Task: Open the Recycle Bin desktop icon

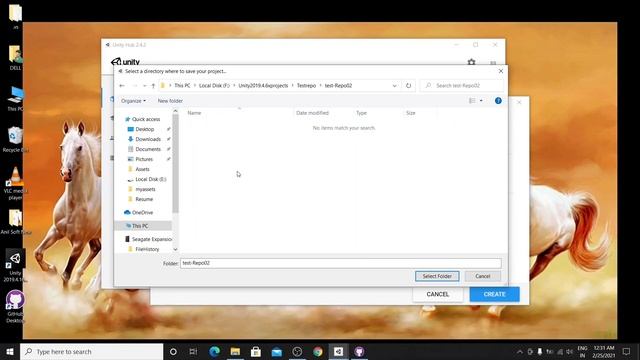Action: pos(15,140)
